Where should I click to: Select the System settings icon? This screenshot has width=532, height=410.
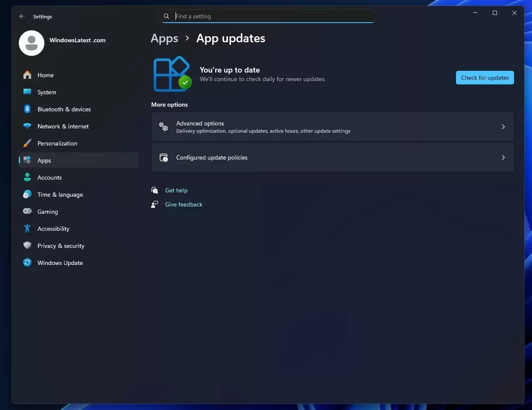coord(27,92)
